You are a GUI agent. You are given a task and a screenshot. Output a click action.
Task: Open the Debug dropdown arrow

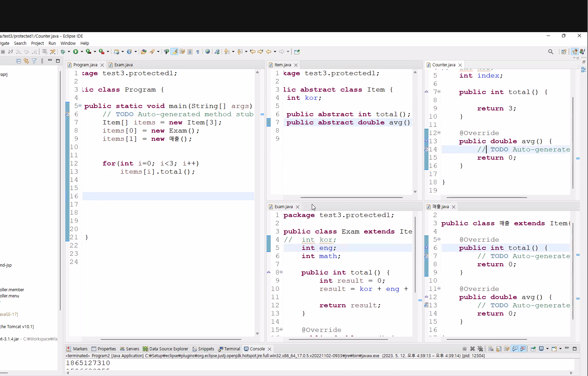click(x=69, y=52)
